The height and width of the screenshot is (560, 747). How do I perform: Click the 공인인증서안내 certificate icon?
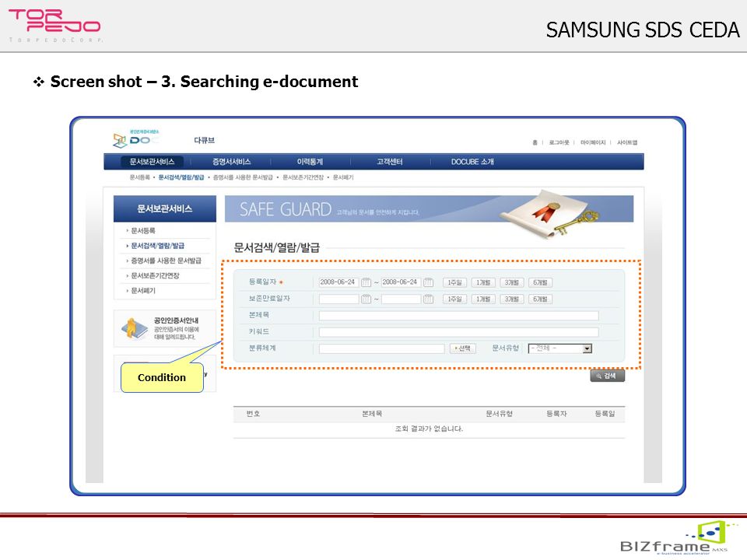pos(135,328)
